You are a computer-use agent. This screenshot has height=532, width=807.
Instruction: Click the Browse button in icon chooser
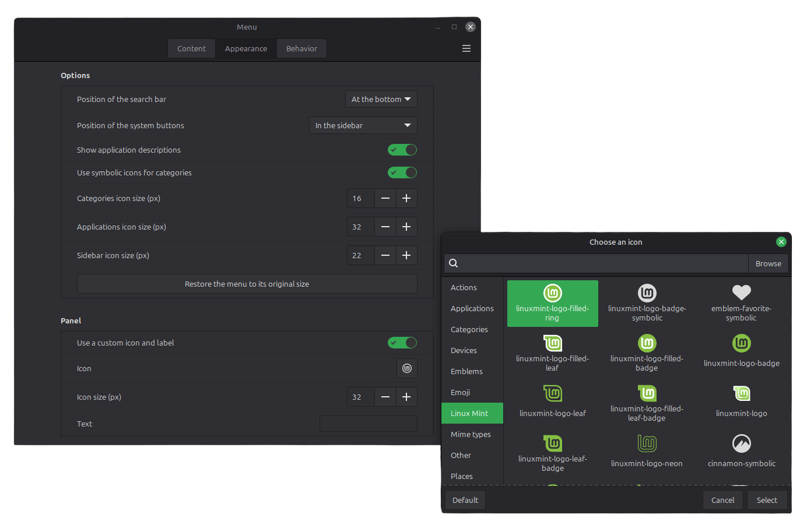click(768, 263)
